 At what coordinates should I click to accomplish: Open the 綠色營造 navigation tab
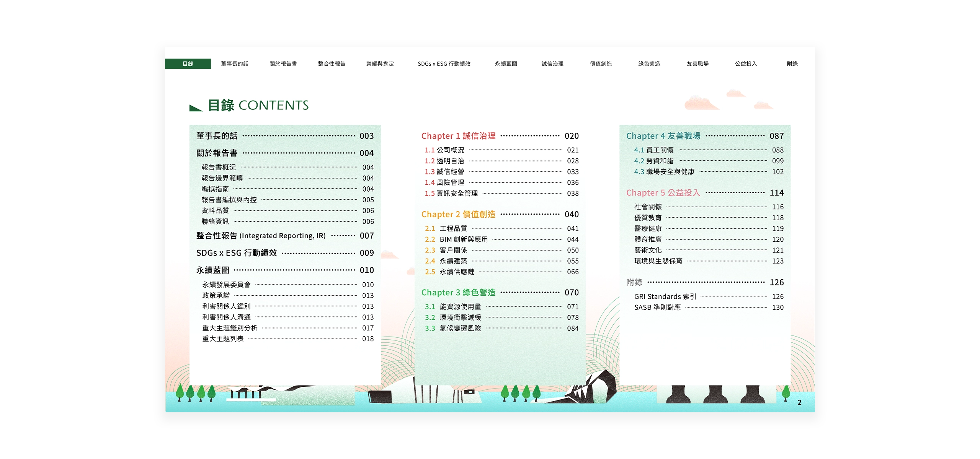[650, 64]
